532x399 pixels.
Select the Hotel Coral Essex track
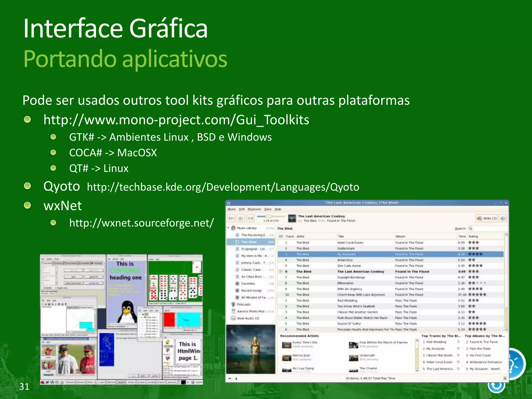pyautogui.click(x=390, y=243)
